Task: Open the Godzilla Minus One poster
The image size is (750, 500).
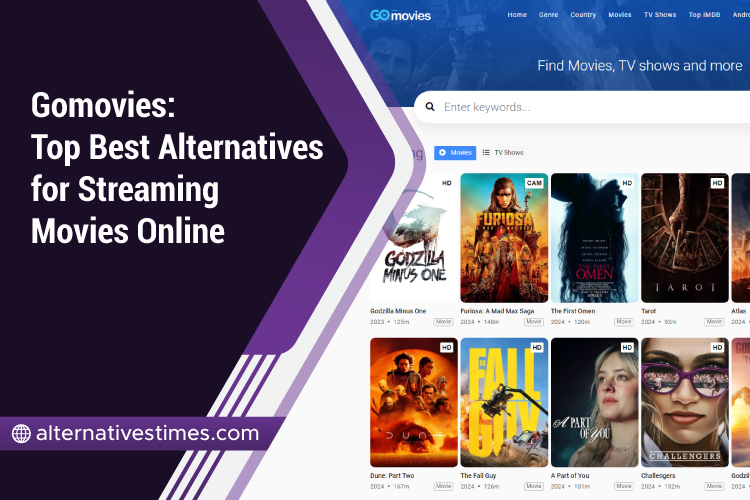Action: [x=414, y=238]
